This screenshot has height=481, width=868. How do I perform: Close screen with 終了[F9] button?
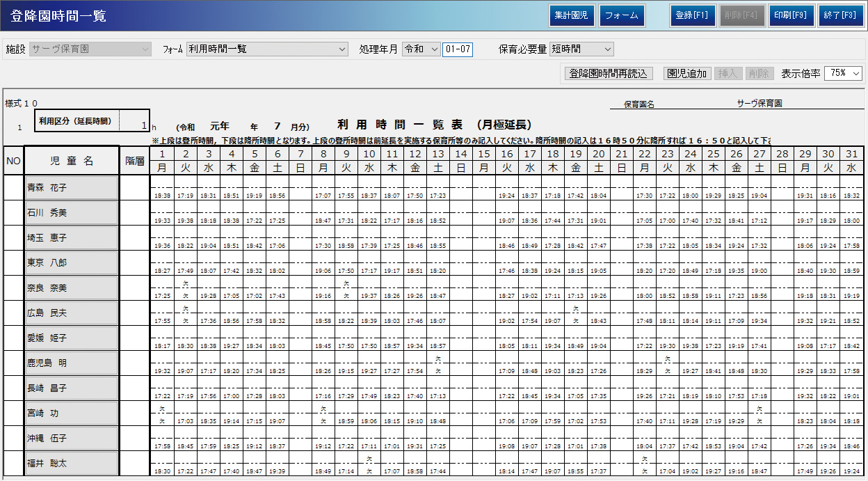click(840, 15)
